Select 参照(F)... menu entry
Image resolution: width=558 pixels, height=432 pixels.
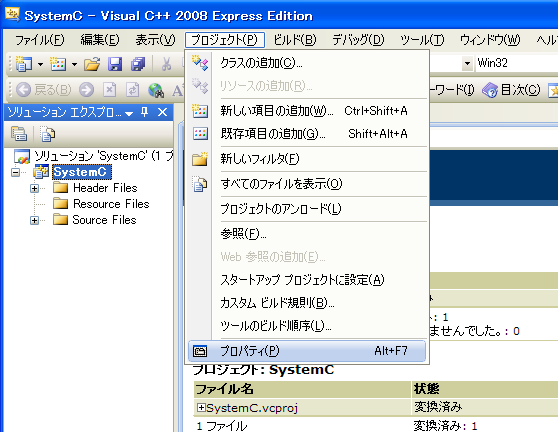pyautogui.click(x=307, y=234)
